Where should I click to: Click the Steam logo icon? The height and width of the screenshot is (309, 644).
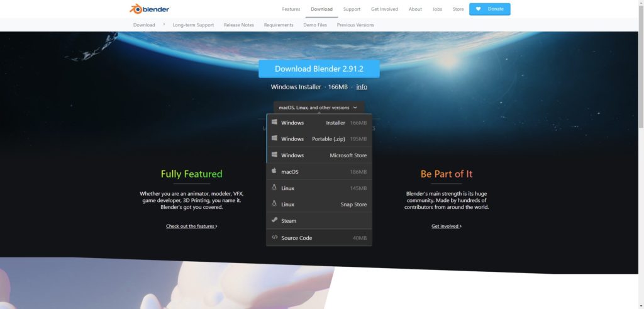[274, 220]
